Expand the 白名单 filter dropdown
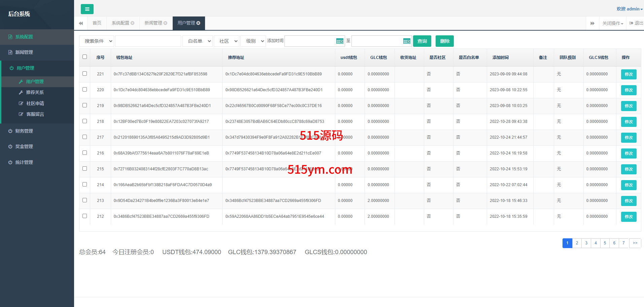644x307 pixels. point(198,41)
